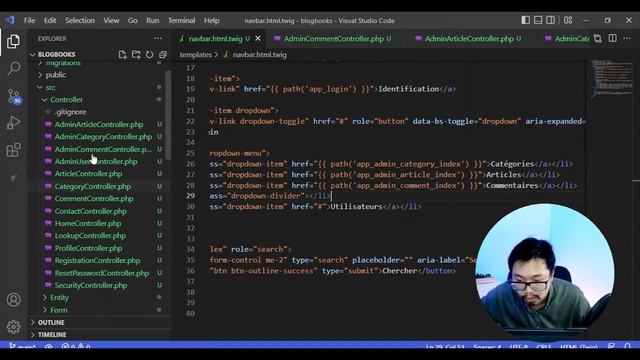Open CategoryController.php file

pos(93,186)
